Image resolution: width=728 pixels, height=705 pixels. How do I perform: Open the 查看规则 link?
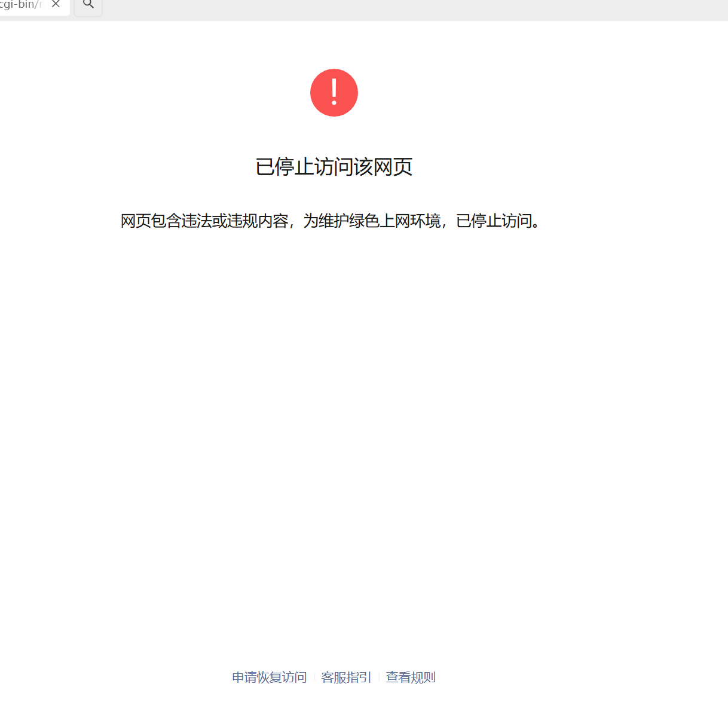411,677
